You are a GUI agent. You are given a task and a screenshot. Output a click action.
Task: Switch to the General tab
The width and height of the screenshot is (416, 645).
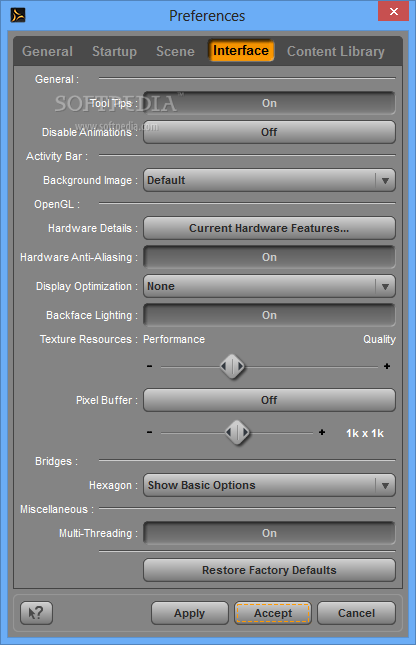coord(47,51)
